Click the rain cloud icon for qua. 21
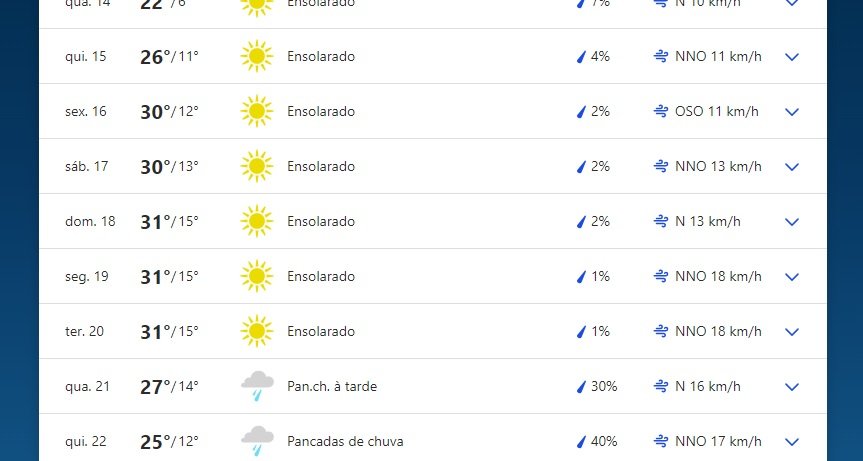Screen dimensions: 863x461 pyautogui.click(x=257, y=386)
